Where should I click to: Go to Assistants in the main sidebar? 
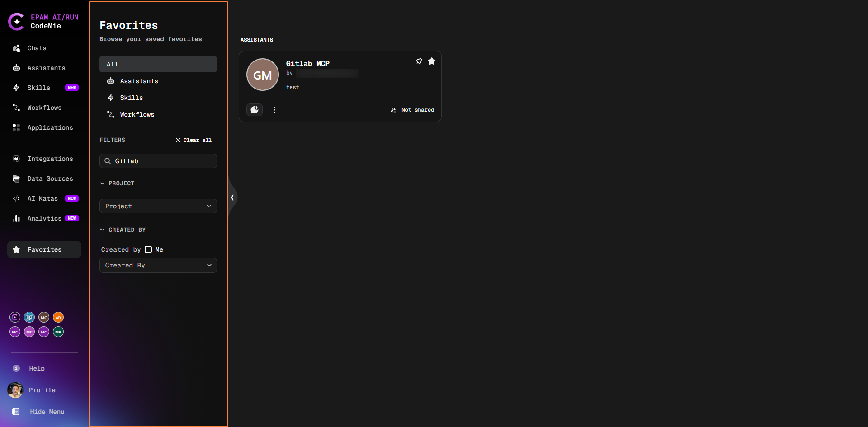(x=44, y=68)
